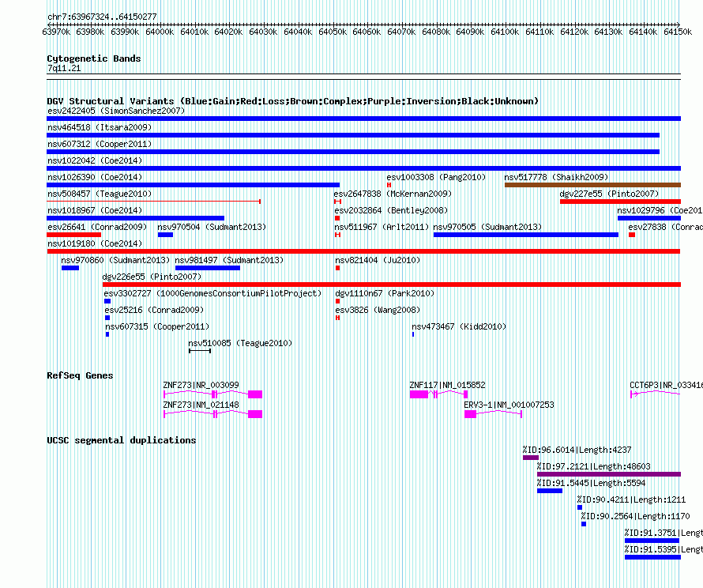The height and width of the screenshot is (588, 703).
Task: Click the red dgv226e55 (Pinto2007) loss bar
Action: click(x=392, y=285)
